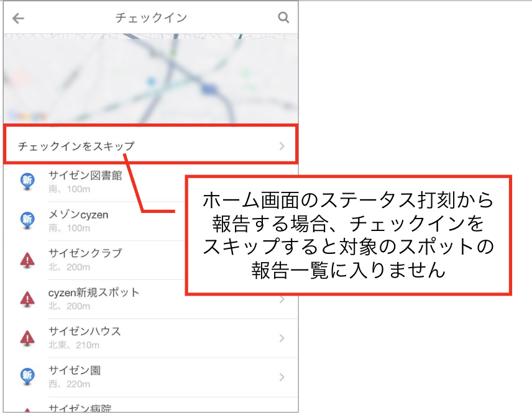Click the blue 新 pin beside メゾンcyzen
Viewport: 532px width, 416px height.
tap(27, 220)
